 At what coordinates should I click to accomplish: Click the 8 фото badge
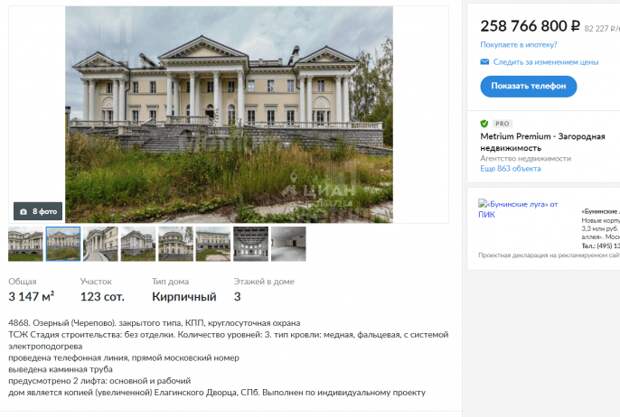[38, 211]
